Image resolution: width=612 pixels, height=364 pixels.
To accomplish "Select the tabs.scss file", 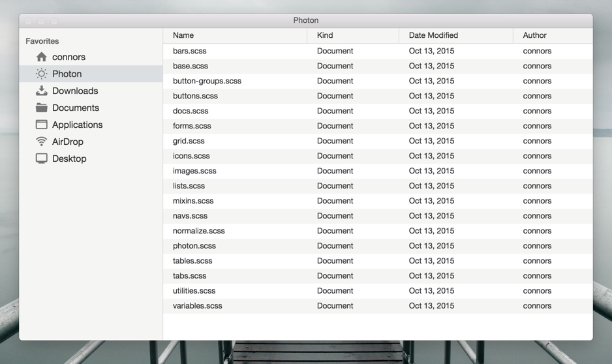I will 378,276.
